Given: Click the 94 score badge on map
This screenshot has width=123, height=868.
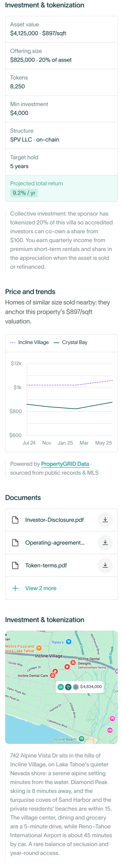Looking at the screenshot, I should pos(60,687).
